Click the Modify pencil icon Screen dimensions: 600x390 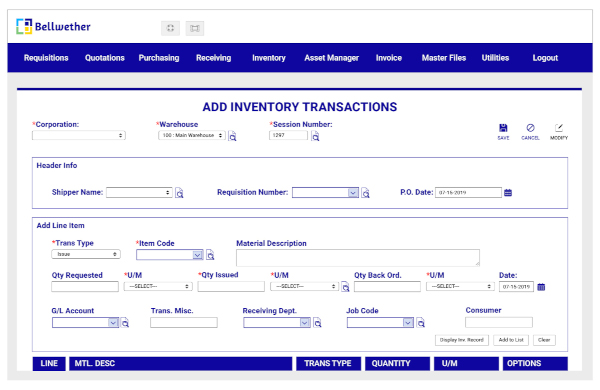(x=559, y=128)
